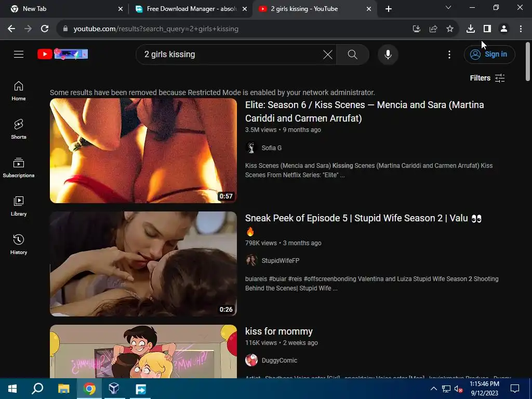Click the Sign in button
This screenshot has height=399, width=532.
489,54
